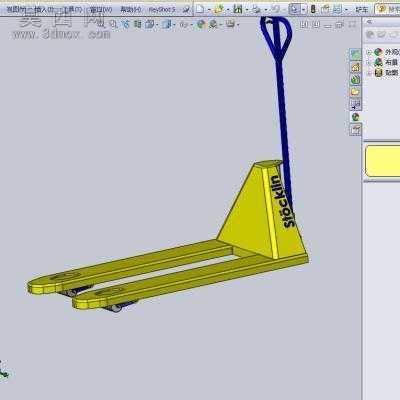Save the model with the Save icon
The image size is (400, 400).
coord(238,9)
